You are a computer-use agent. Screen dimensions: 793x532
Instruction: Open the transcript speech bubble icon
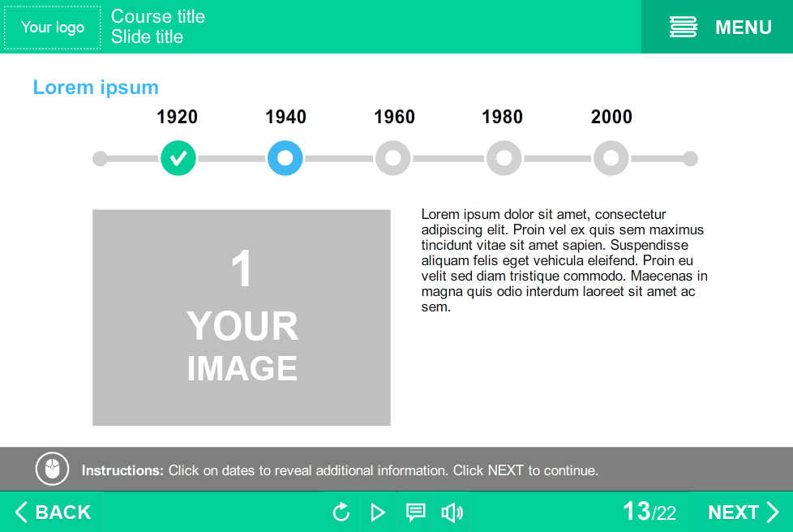(x=416, y=513)
